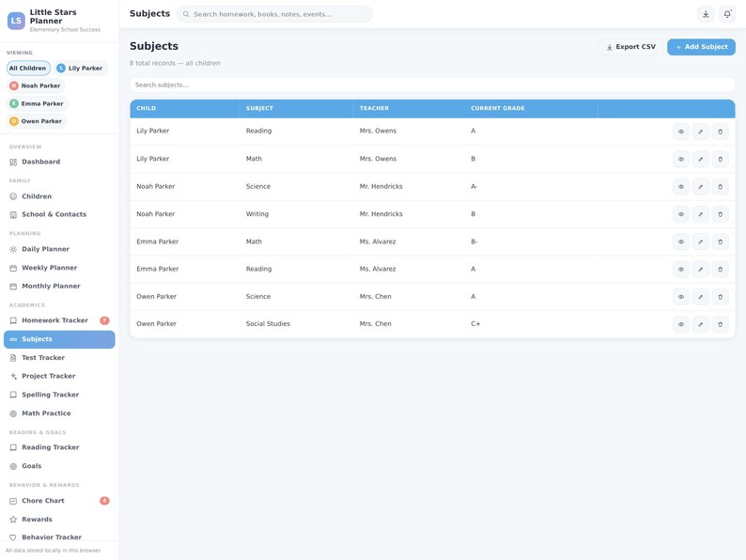View Noah Parker Science subject details
Image resolution: width=746 pixels, height=560 pixels.
[x=681, y=187]
